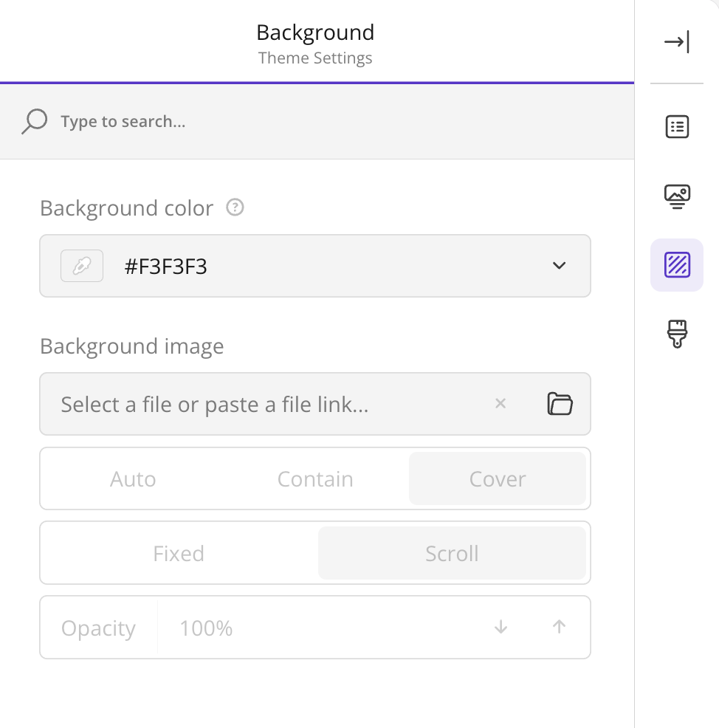719x728 pixels.
Task: Click the Background color help icon
Action: tap(235, 207)
